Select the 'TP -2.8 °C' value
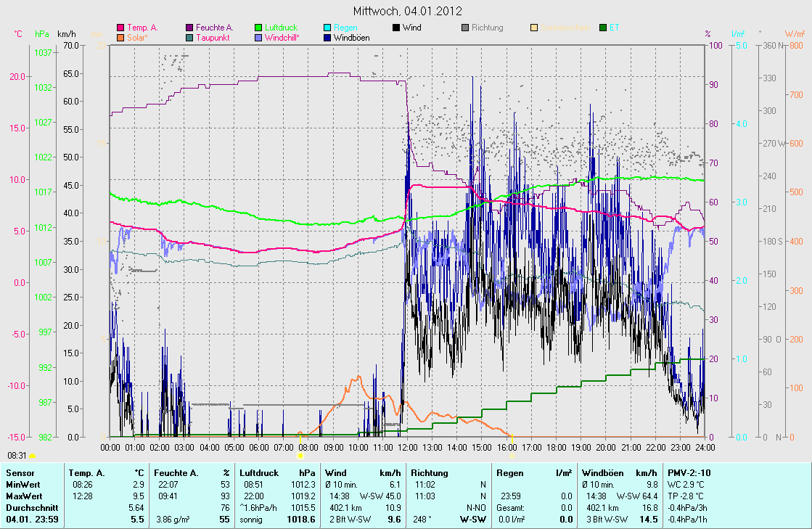This screenshot has height=529, width=812. coord(686,496)
